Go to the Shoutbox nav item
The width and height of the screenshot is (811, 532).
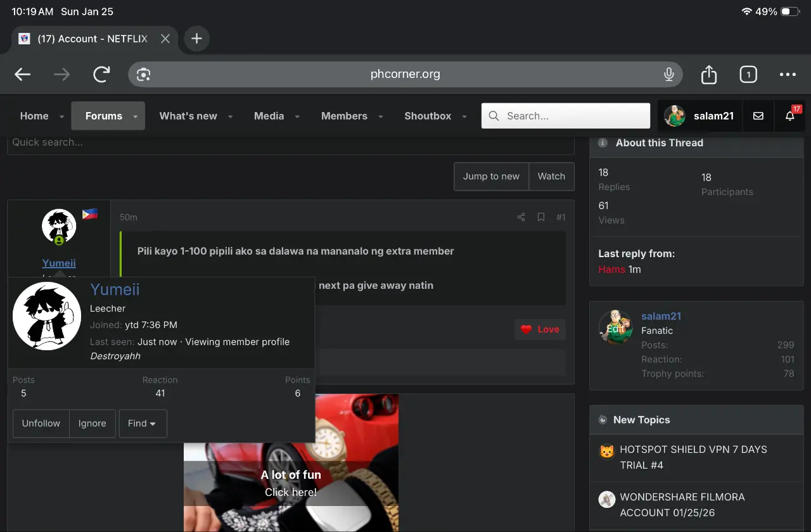pos(428,116)
